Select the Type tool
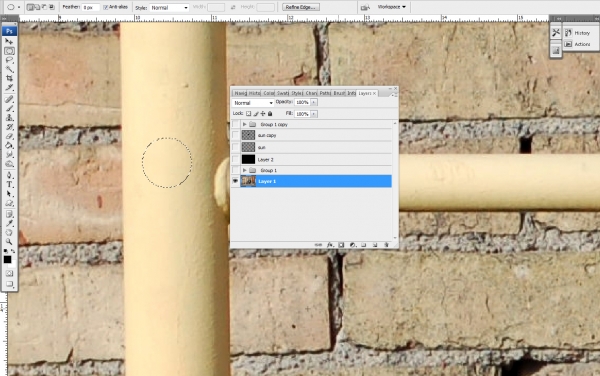Viewport: 600px width, 376px height. coord(9,185)
